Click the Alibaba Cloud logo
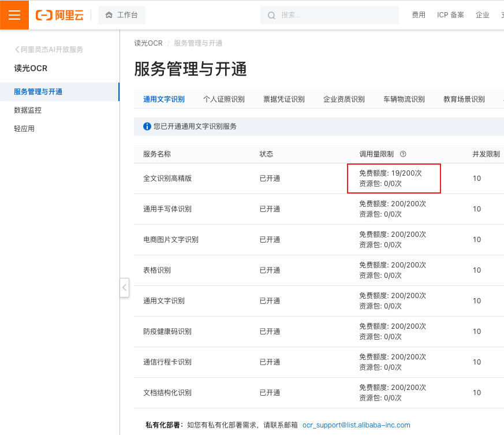Viewport: 504px width, 435px height. (59, 15)
